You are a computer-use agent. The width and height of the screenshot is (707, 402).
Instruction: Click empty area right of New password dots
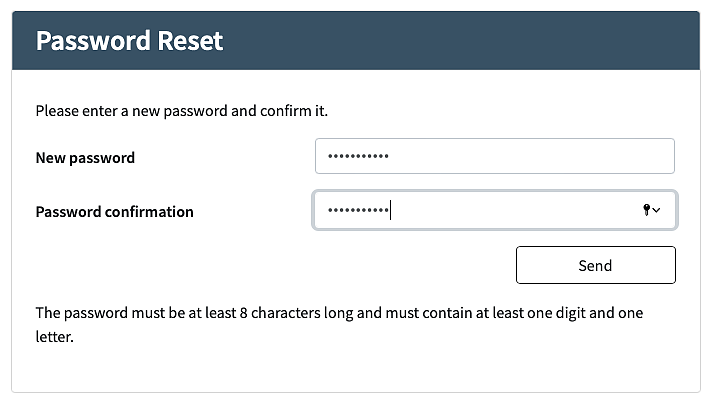point(530,157)
